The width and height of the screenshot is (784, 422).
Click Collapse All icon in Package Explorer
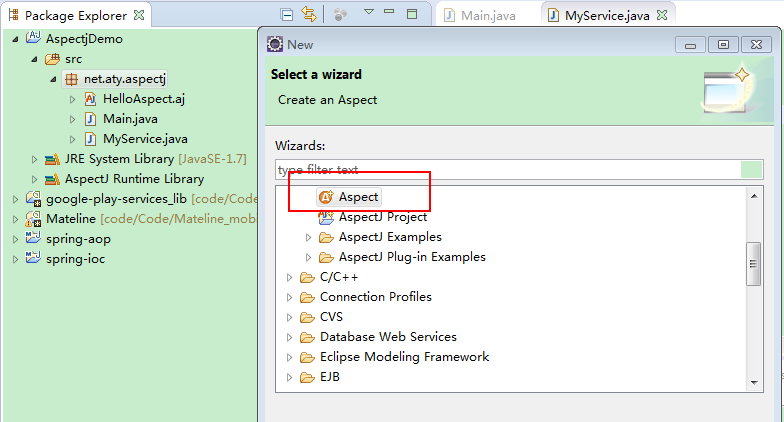click(287, 15)
